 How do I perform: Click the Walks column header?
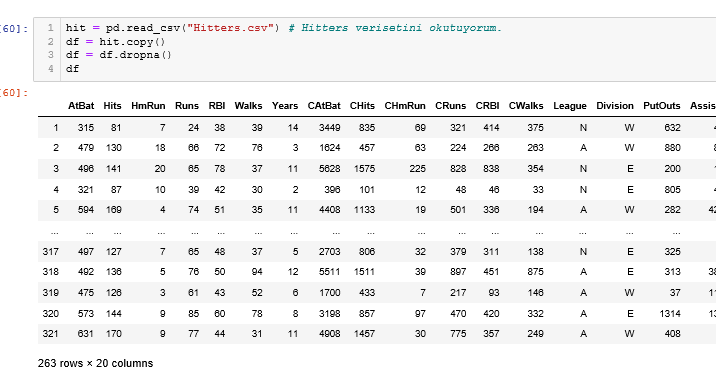(248, 106)
